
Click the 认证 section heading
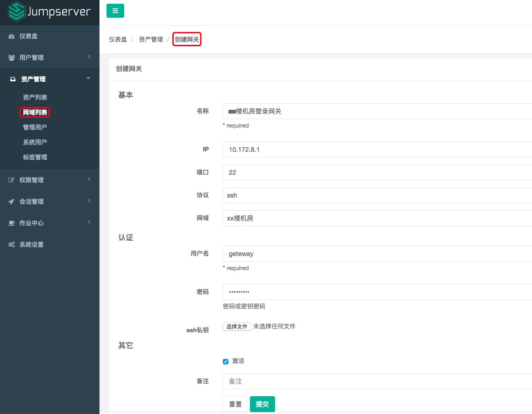click(126, 237)
